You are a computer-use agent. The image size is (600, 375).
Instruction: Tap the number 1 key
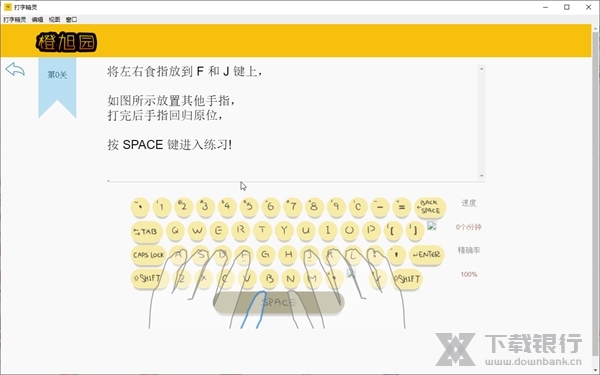(x=161, y=207)
